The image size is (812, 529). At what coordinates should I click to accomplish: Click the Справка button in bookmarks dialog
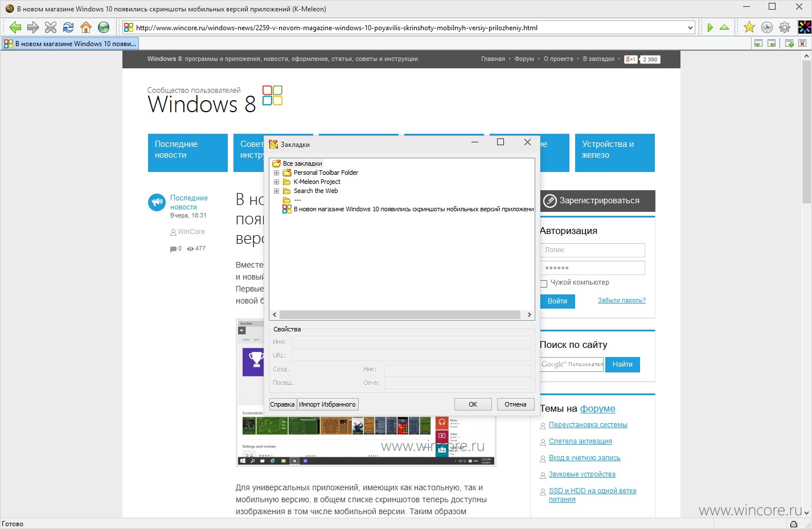(282, 404)
